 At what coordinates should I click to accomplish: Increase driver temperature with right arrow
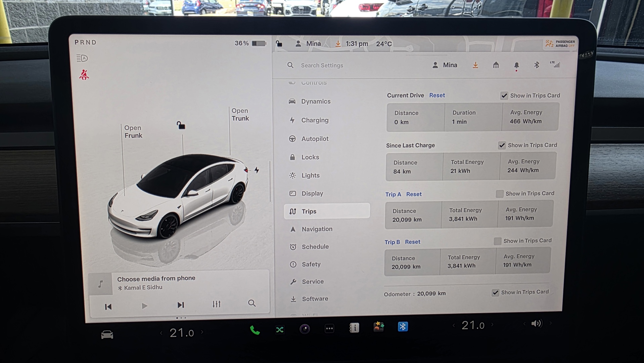202,332
